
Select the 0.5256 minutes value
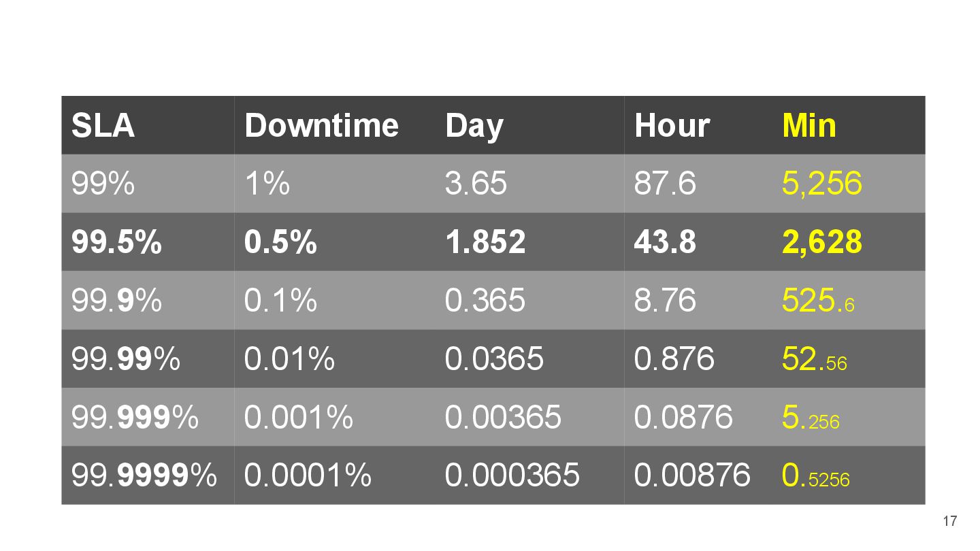click(816, 476)
